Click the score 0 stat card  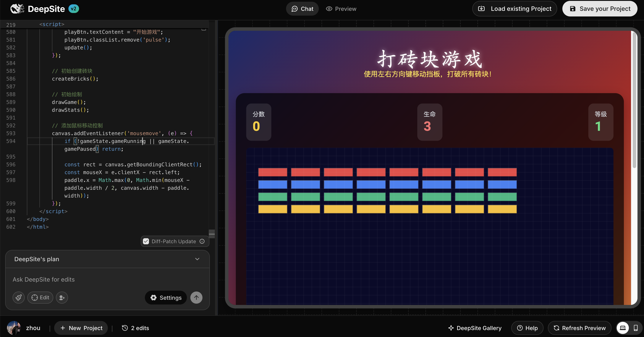[x=259, y=122]
